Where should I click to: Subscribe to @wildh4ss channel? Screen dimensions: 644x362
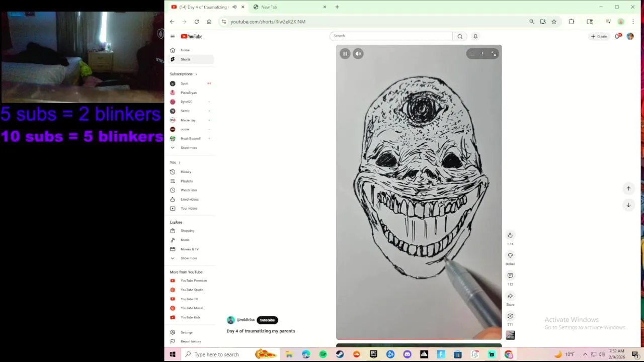[x=267, y=320]
